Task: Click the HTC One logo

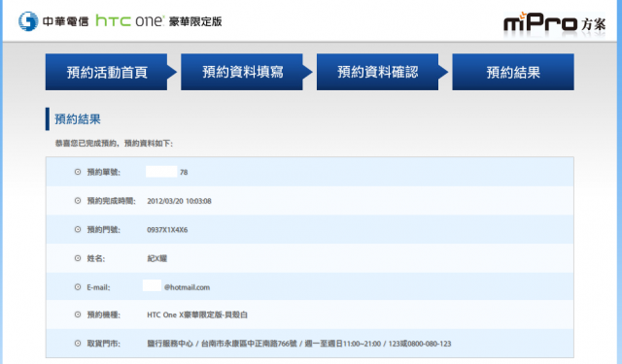Action: coord(129,21)
